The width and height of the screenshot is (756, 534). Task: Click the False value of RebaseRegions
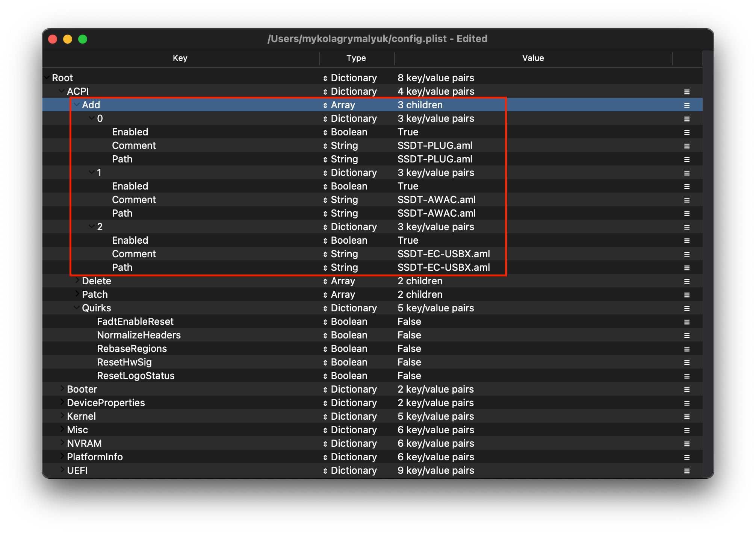409,349
